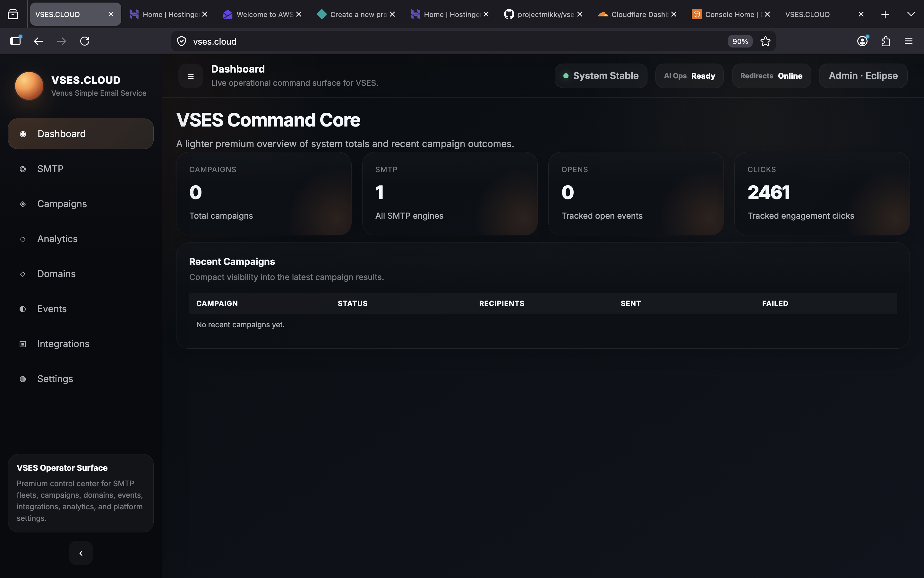Open the tab overview icon at top-left

click(13, 14)
